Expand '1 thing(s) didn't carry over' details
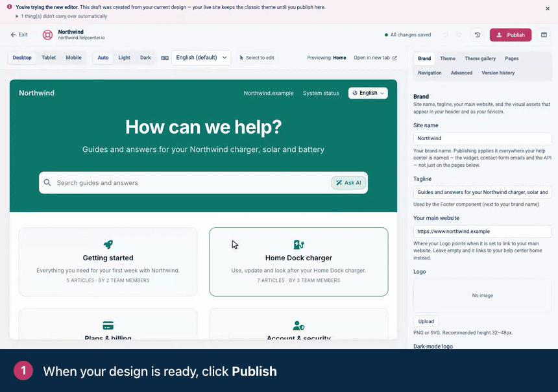This screenshot has width=558, height=392. pos(61,16)
